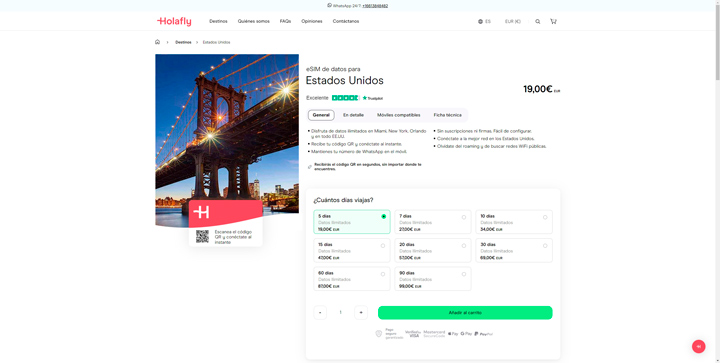Click Añadir al carrito button
Viewport: 720px width, 363px height.
pos(465,313)
